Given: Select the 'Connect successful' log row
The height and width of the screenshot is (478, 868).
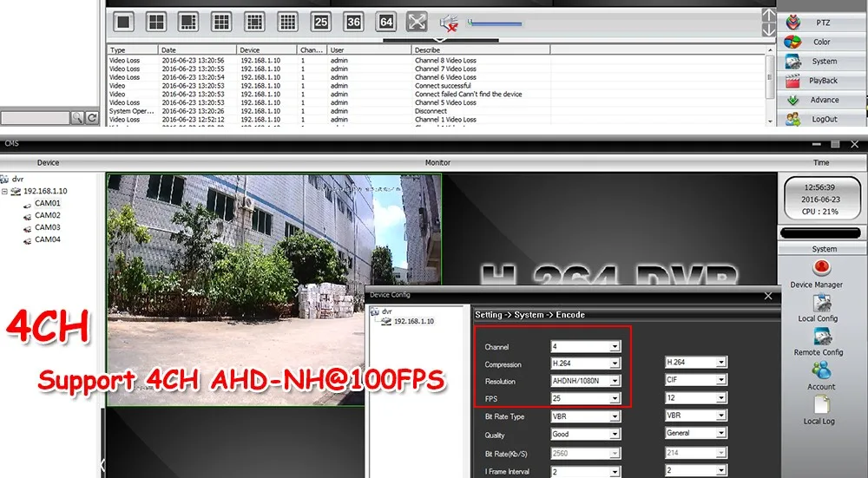Looking at the screenshot, I should (437, 86).
